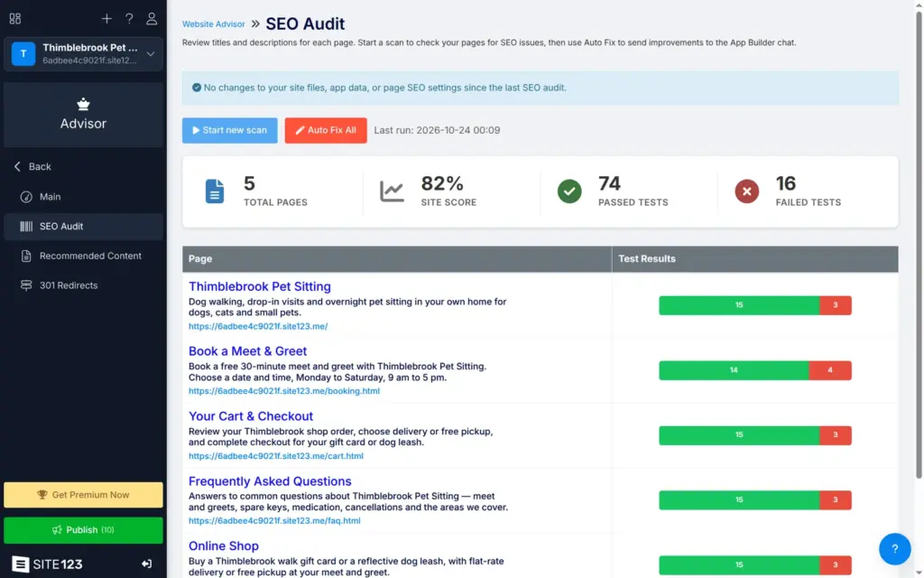Click the Site Score chart icon
924x578 pixels.
point(392,191)
